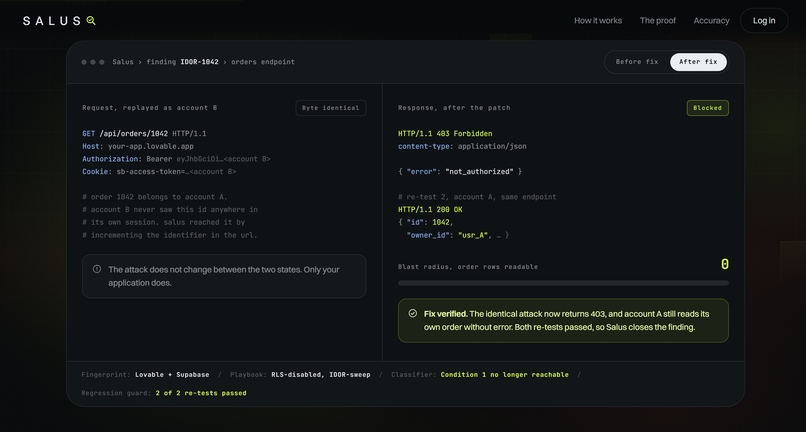The width and height of the screenshot is (806, 432).
Task: Click the attack does not change note
Action: click(224, 276)
